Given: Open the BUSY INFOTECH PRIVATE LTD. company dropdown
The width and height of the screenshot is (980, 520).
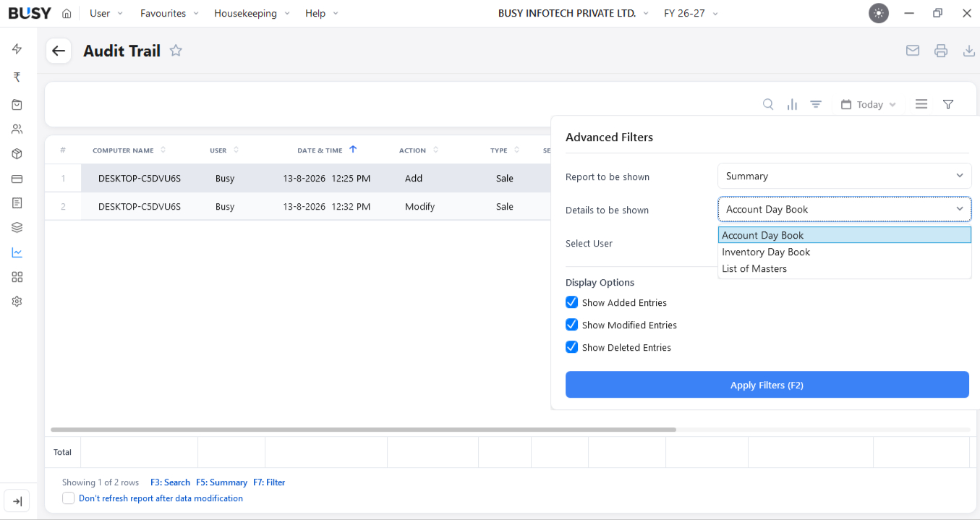Looking at the screenshot, I should pyautogui.click(x=574, y=13).
